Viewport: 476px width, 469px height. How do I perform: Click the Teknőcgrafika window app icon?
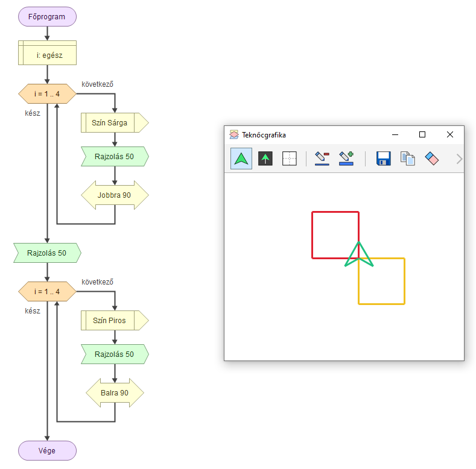click(x=234, y=135)
